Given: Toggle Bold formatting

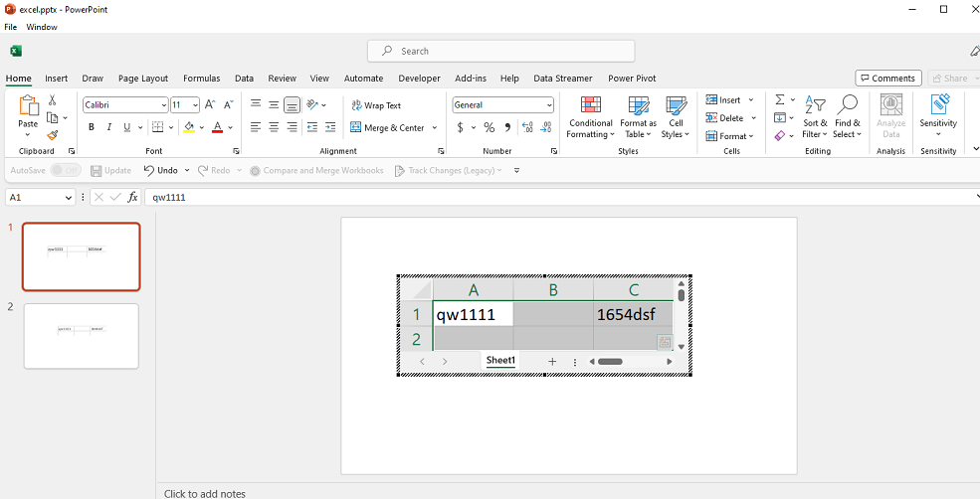Looking at the screenshot, I should point(92,127).
